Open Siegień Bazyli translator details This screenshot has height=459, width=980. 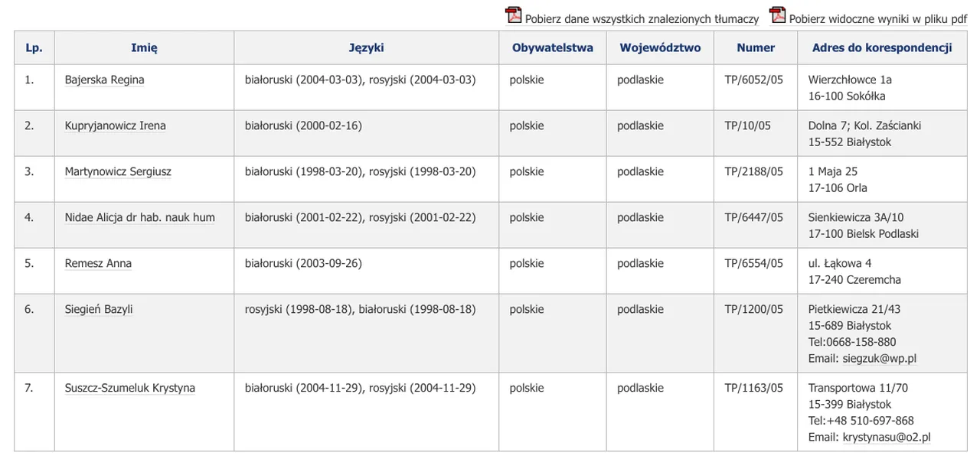click(x=99, y=309)
